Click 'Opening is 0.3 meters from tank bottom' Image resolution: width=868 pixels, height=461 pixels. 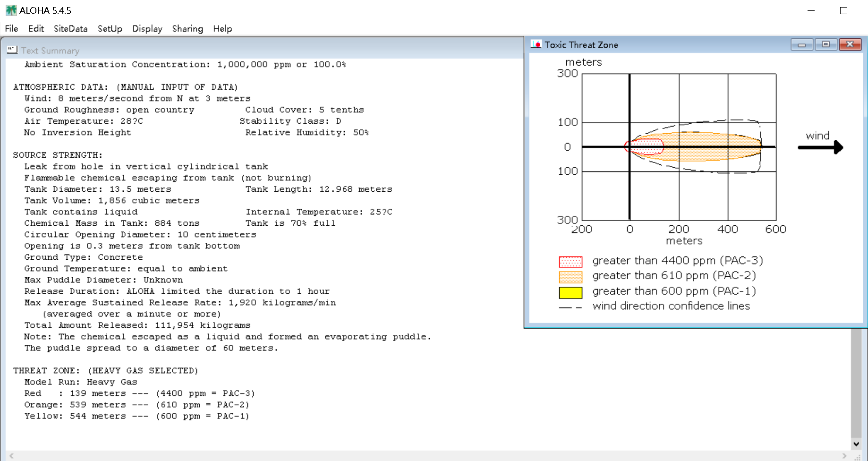click(132, 246)
